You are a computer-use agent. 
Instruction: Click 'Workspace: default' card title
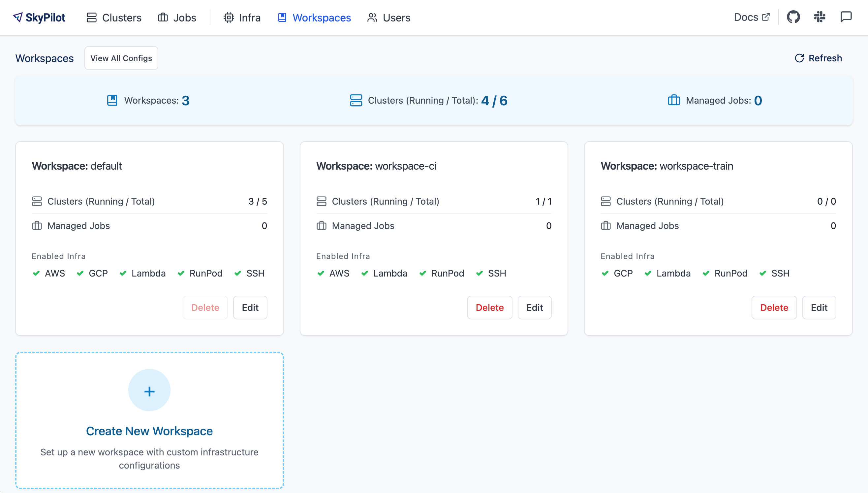point(77,166)
